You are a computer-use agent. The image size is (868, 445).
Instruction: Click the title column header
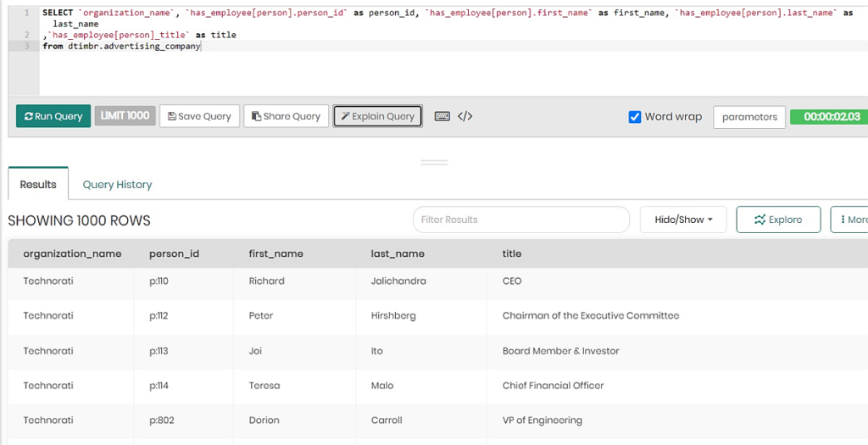(511, 254)
